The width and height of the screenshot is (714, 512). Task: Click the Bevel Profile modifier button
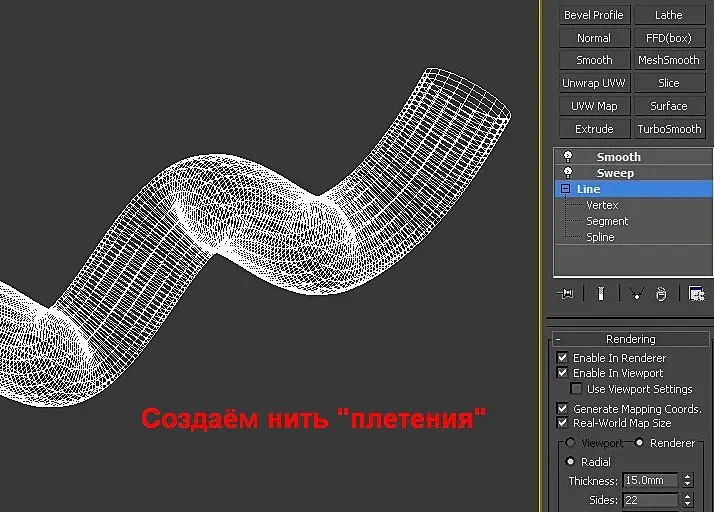click(594, 15)
